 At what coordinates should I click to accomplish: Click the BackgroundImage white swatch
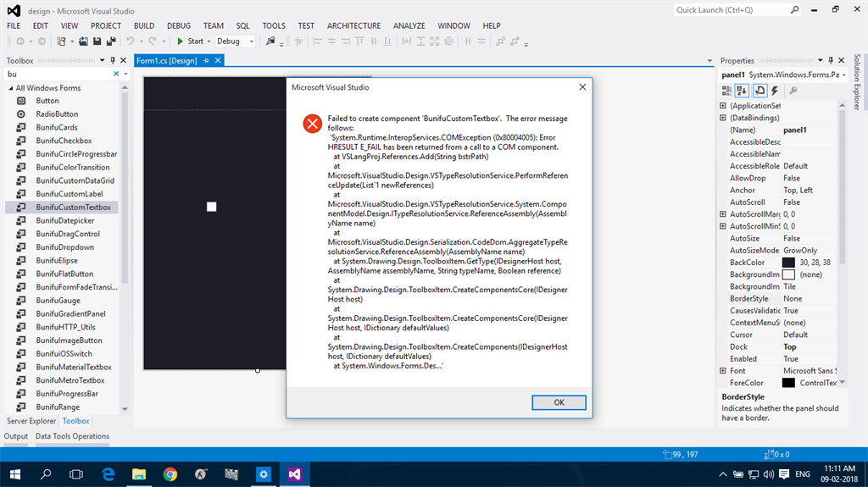tap(788, 274)
